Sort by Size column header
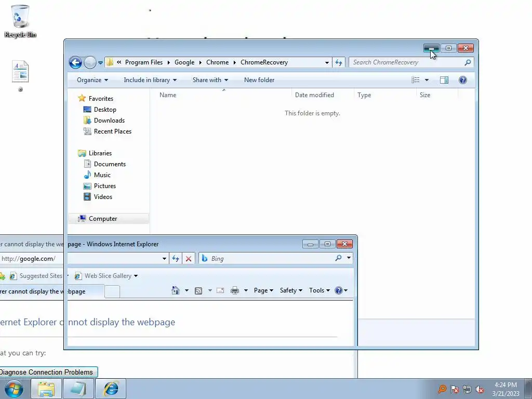Viewport: 532px width, 399px height. coord(437,95)
